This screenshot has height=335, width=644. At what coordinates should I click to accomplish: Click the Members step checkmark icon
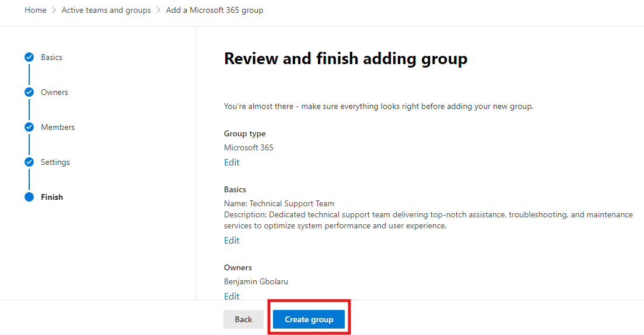click(29, 127)
